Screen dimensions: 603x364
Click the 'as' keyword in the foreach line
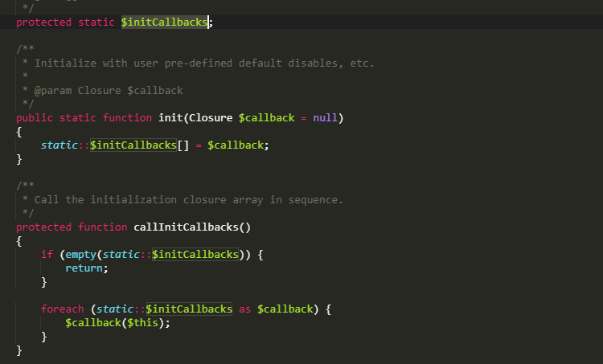tap(244, 309)
